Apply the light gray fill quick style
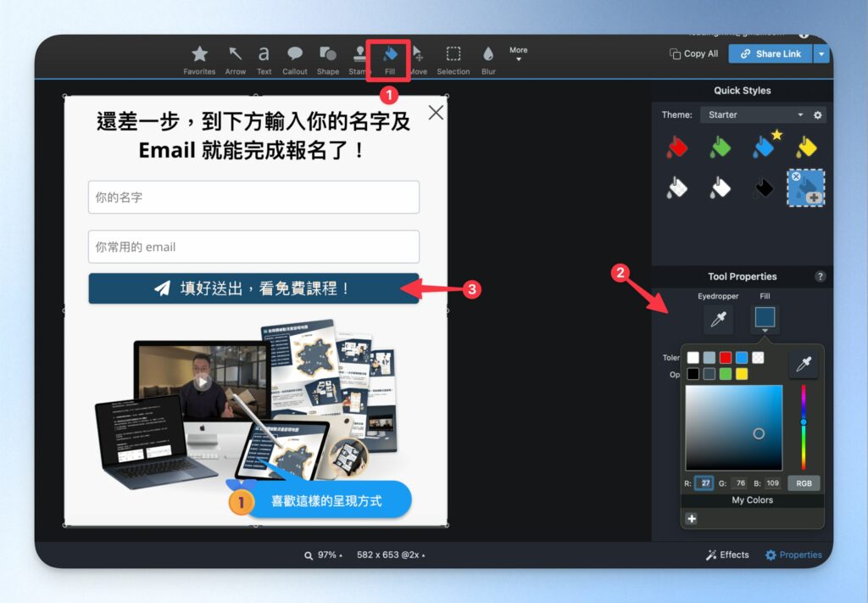 tap(676, 187)
